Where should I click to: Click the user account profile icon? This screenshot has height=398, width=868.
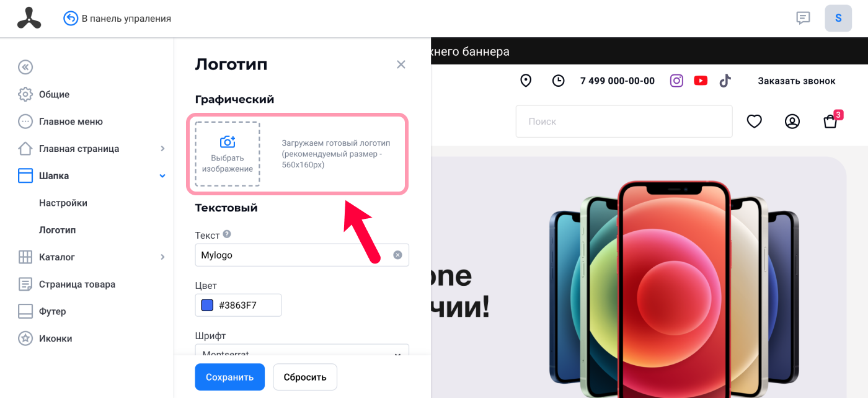[792, 122]
